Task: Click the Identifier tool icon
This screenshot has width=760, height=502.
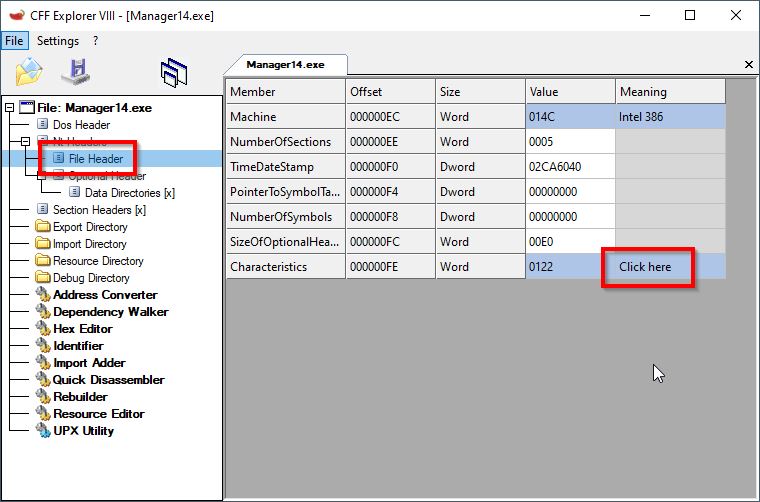Action: (x=43, y=345)
